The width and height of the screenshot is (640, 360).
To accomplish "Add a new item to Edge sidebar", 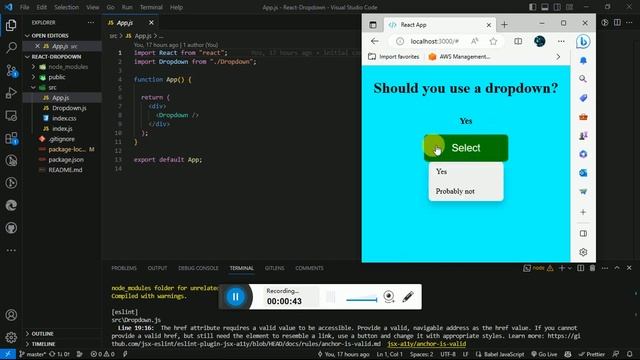I will pos(583,212).
